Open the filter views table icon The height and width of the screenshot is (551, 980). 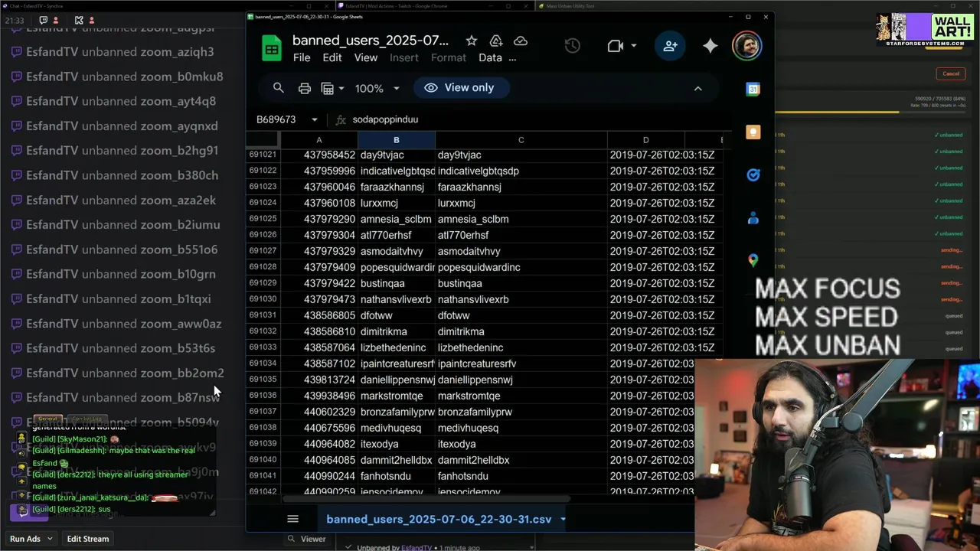pos(328,88)
